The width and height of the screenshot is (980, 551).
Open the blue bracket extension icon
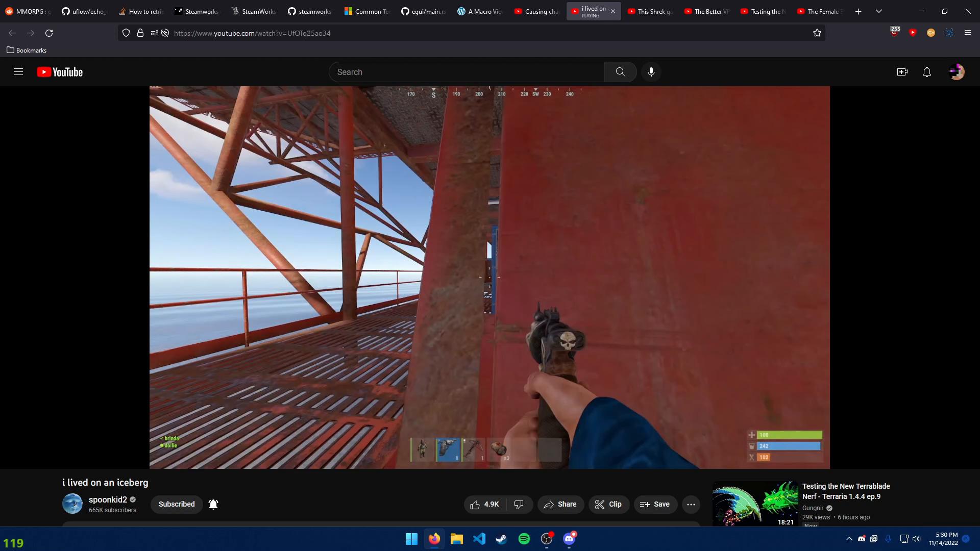tap(949, 33)
